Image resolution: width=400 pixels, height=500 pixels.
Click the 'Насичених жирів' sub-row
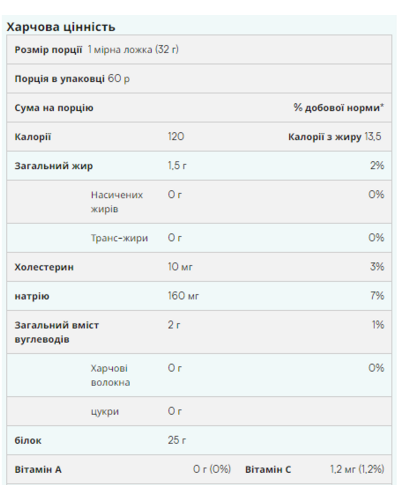tap(199, 202)
